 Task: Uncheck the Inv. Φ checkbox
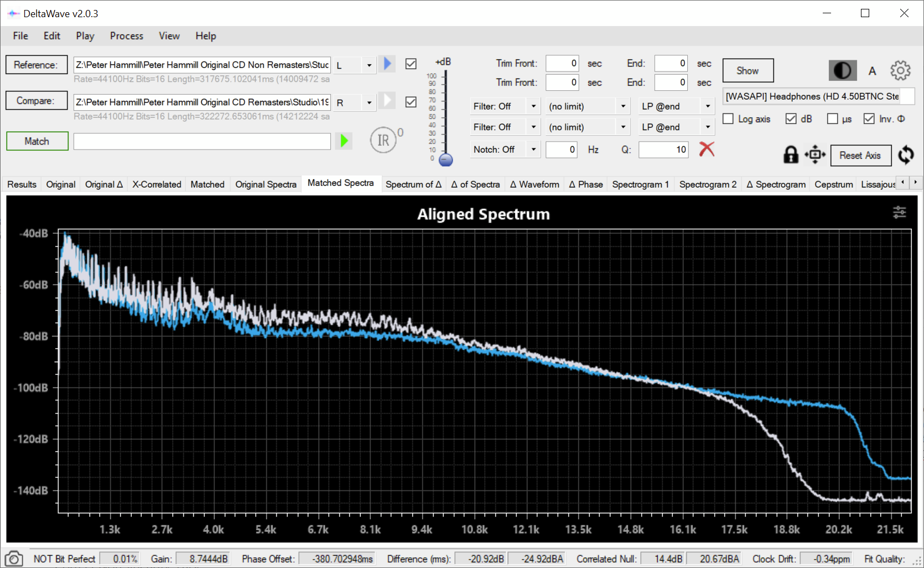869,119
